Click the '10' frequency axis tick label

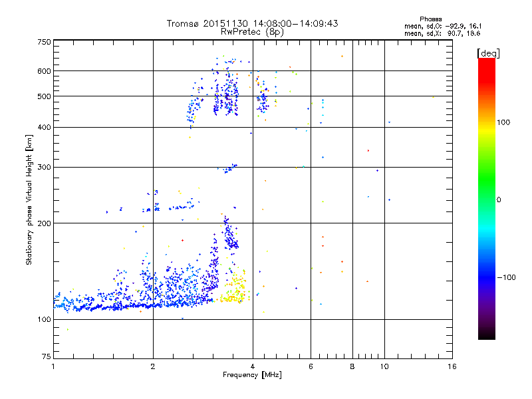[x=384, y=366]
